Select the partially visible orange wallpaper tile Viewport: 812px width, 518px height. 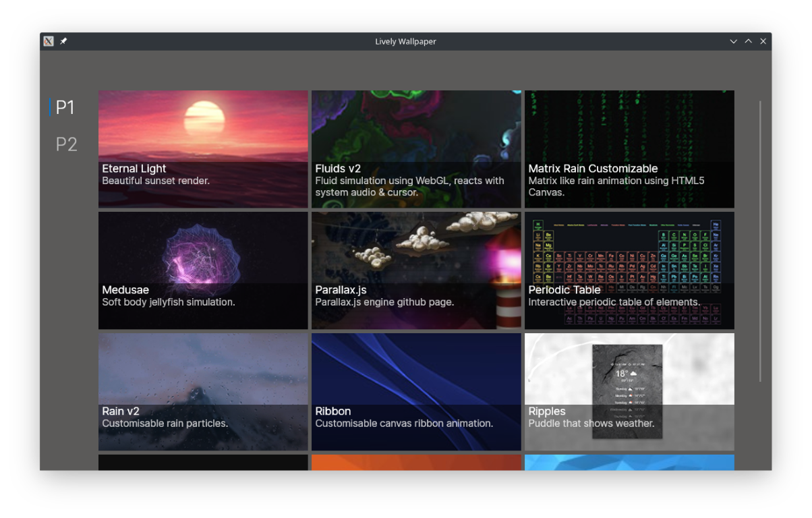coord(416,463)
